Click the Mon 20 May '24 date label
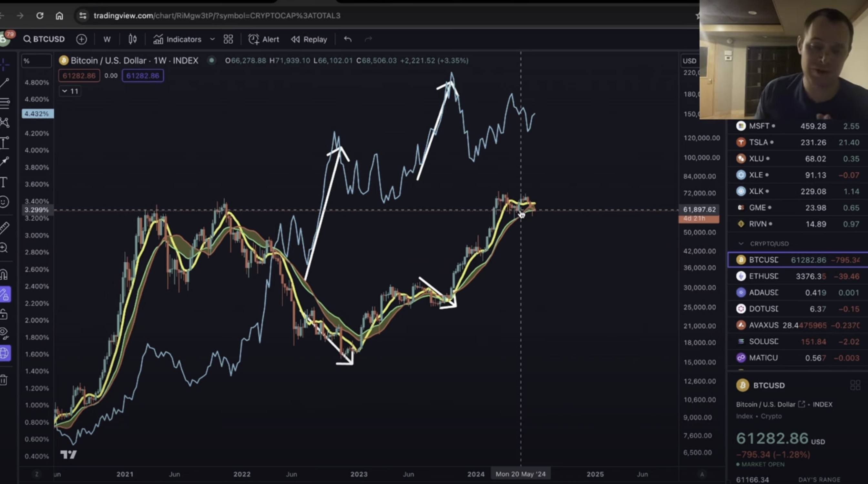This screenshot has height=484, width=868. [x=521, y=474]
